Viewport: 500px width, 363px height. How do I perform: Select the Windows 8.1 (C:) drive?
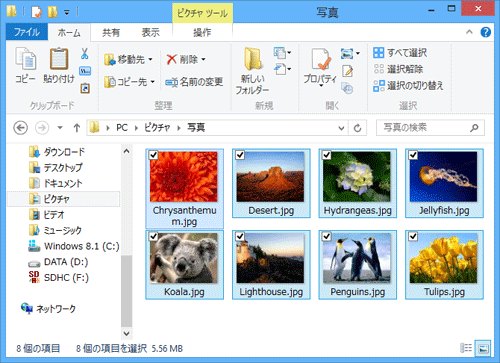coord(74,246)
